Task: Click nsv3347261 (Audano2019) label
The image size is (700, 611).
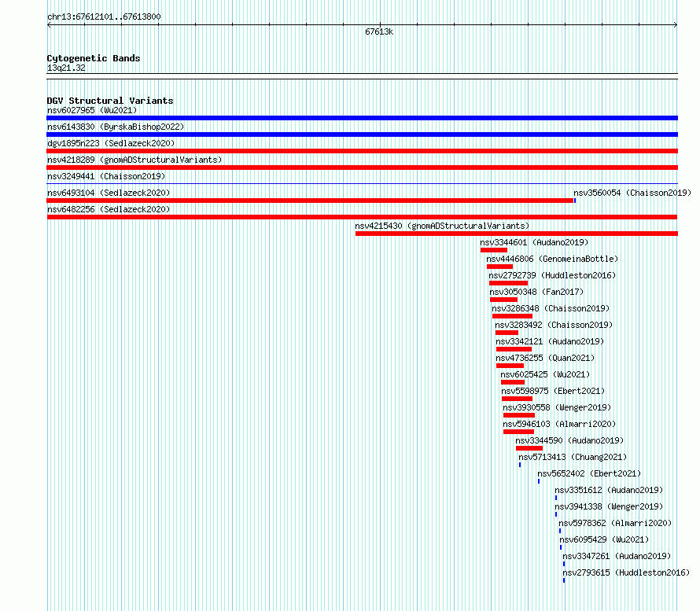Action: 617,556
